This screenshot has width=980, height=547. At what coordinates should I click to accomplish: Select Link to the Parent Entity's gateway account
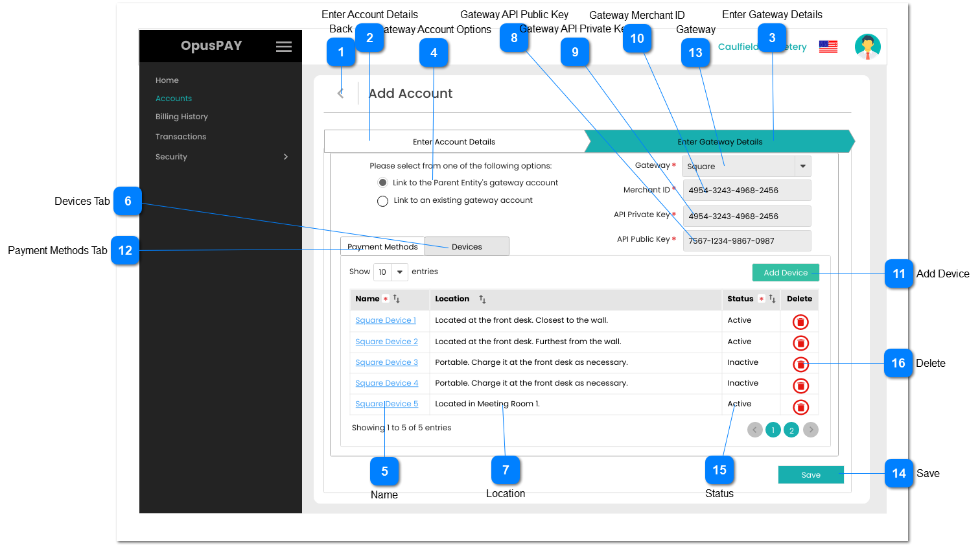[x=383, y=183]
